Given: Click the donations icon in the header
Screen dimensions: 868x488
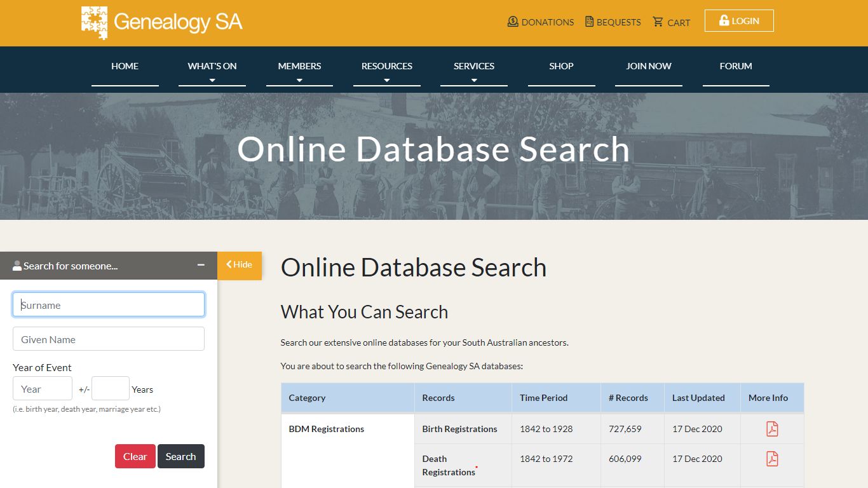Looking at the screenshot, I should [x=513, y=22].
